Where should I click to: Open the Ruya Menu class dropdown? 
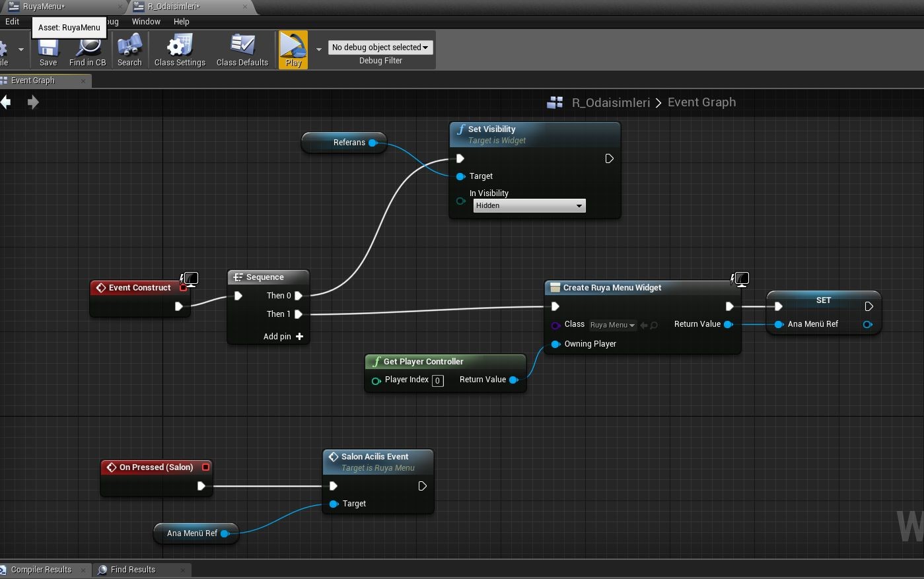click(x=613, y=325)
